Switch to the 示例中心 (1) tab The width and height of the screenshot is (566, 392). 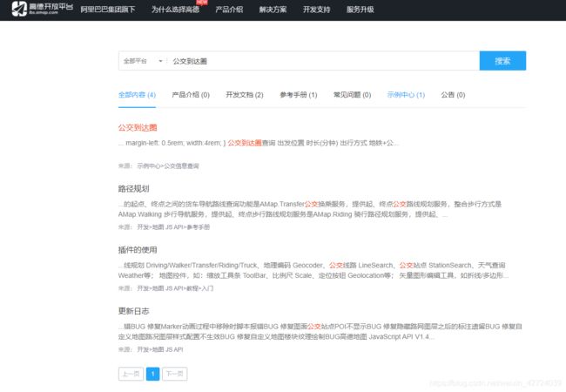click(x=406, y=95)
